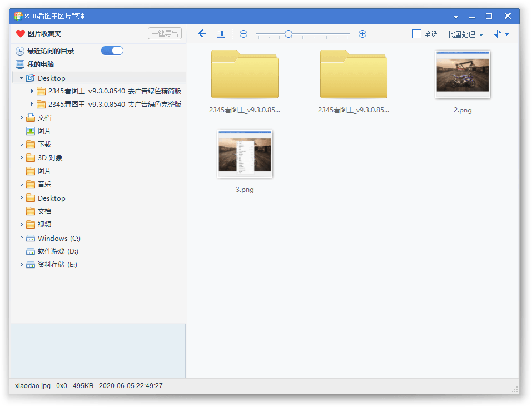Viewport: 532px width, 407px height.
Task: Open the second 2345看图王 folder thumbnail
Action: pos(354,74)
